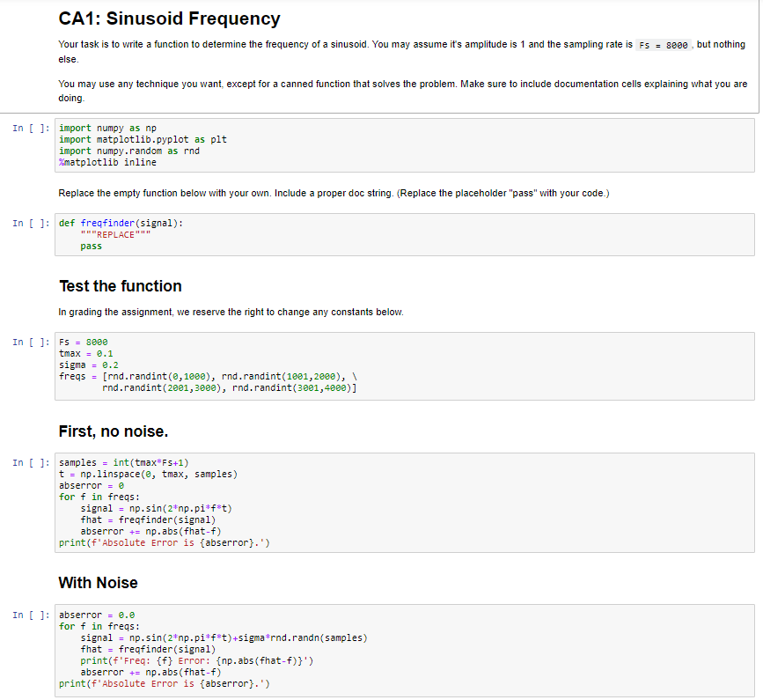Screen dimensions: 763x700
Task: Click the 'abserror = 0' line
Action: pos(92,486)
